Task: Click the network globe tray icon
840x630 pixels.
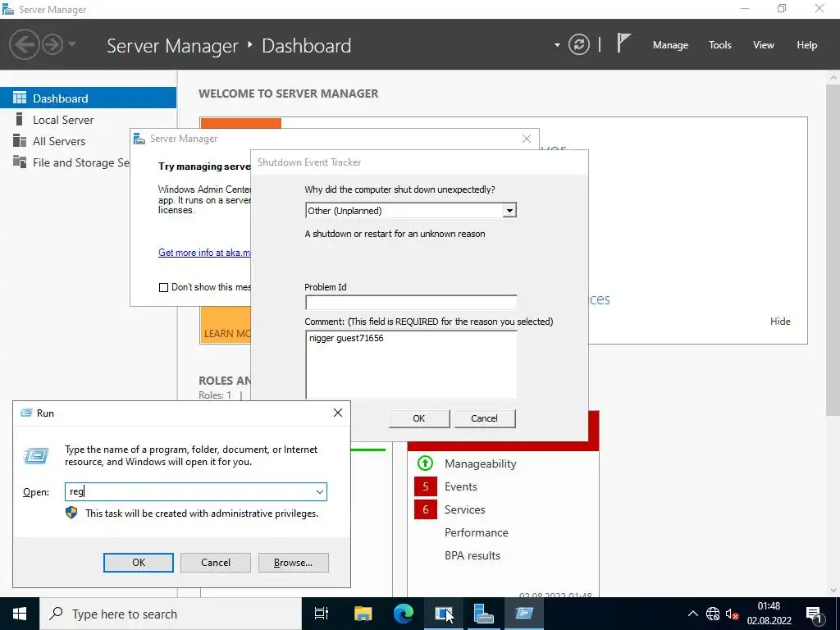Action: (713, 614)
